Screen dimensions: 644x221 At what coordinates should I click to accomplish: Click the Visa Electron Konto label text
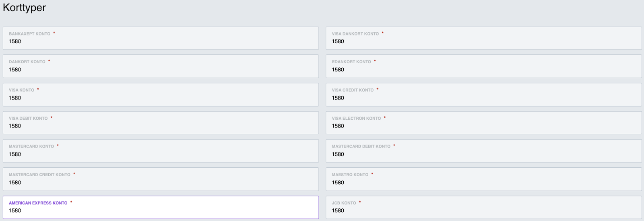click(x=356, y=119)
